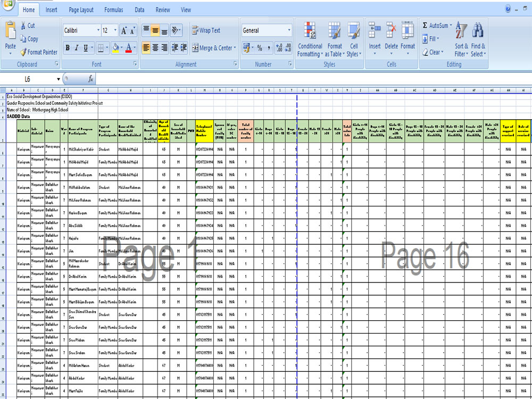Image resolution: width=532 pixels, height=399 pixels.
Task: Toggle italic formatting
Action: click(x=77, y=48)
